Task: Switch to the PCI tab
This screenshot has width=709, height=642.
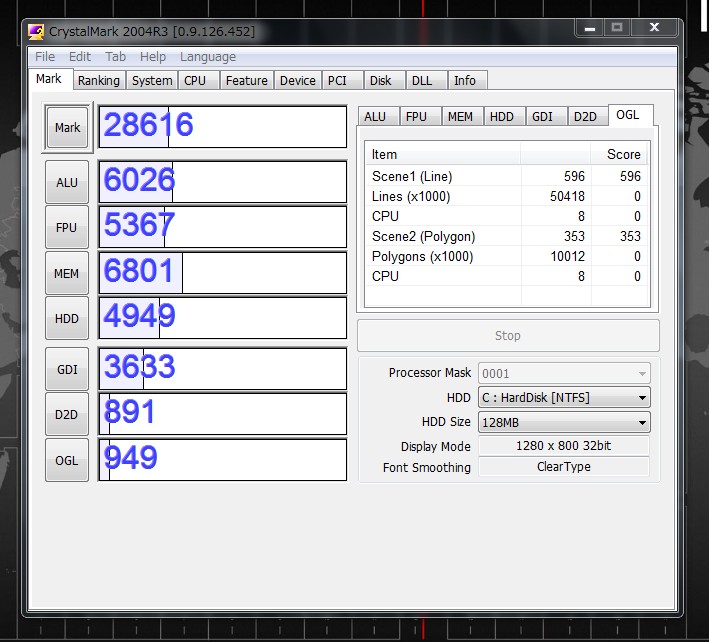Action: (x=342, y=80)
